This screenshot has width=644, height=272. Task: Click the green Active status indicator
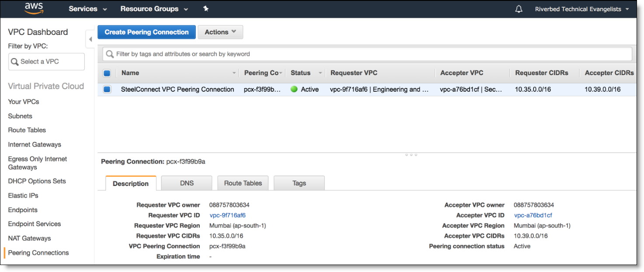coord(294,89)
